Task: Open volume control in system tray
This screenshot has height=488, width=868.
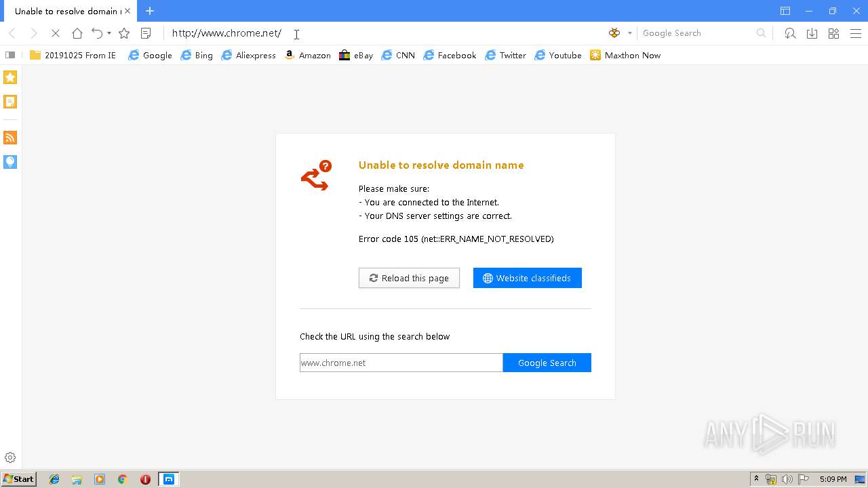Action: (x=787, y=479)
